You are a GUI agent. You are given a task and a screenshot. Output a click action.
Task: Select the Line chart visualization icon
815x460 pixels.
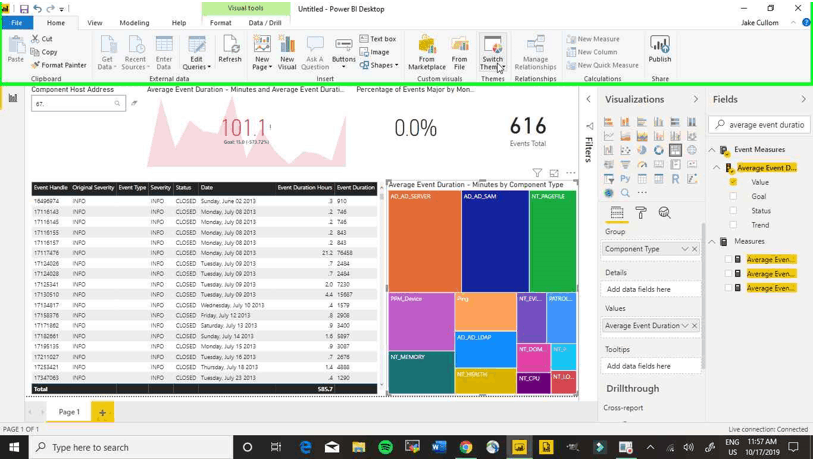coord(608,136)
